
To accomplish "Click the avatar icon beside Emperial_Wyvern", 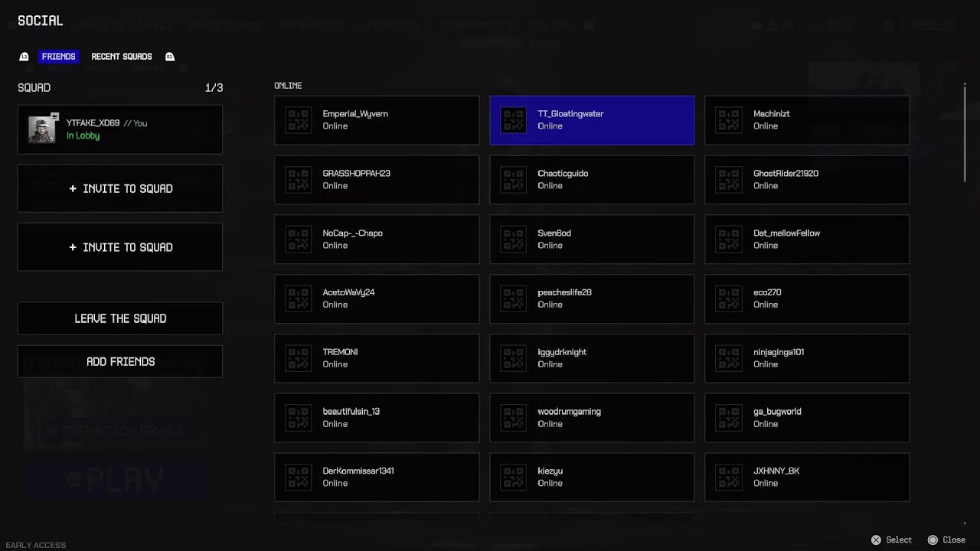I will point(299,120).
